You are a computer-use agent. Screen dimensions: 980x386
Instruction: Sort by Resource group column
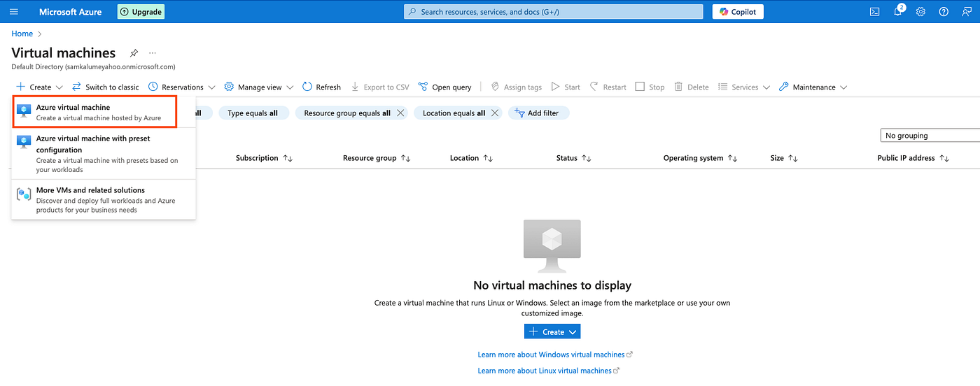pyautogui.click(x=377, y=158)
